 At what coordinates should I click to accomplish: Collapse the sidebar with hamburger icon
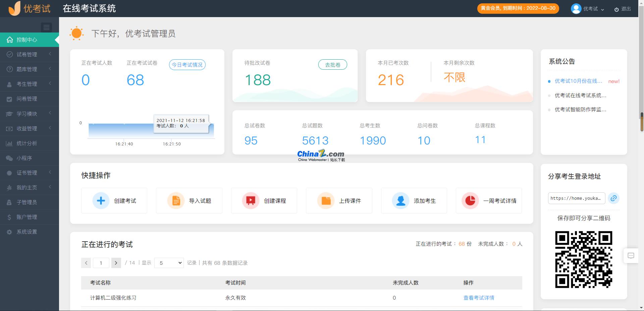pyautogui.click(x=46, y=27)
